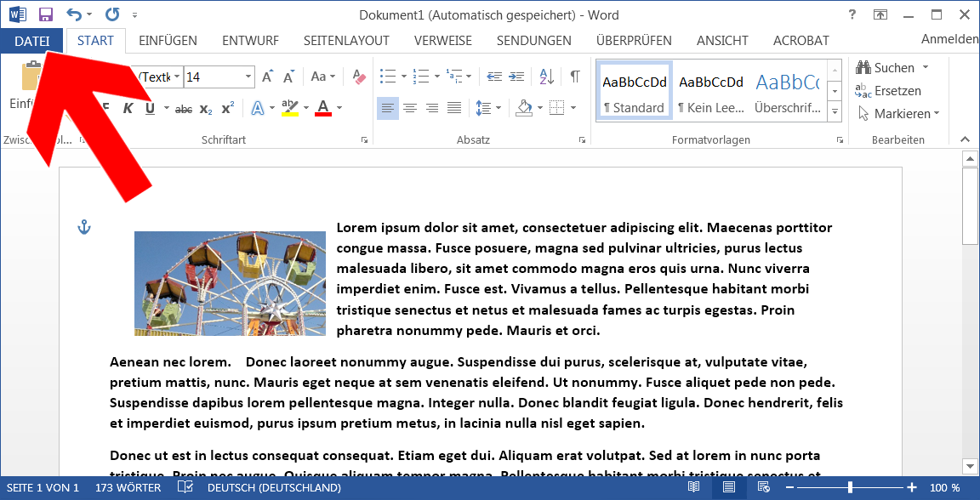980x500 pixels.
Task: Switch to the SEITENLAYOUT tab
Action: click(x=346, y=41)
